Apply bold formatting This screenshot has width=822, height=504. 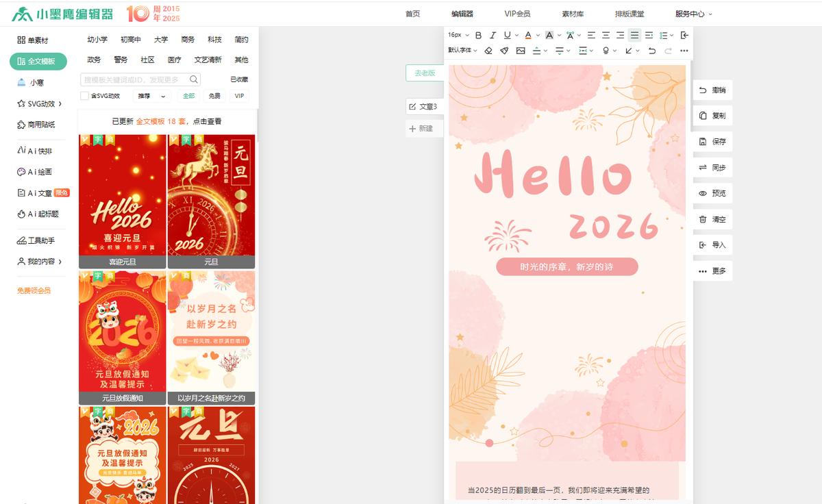tap(479, 35)
